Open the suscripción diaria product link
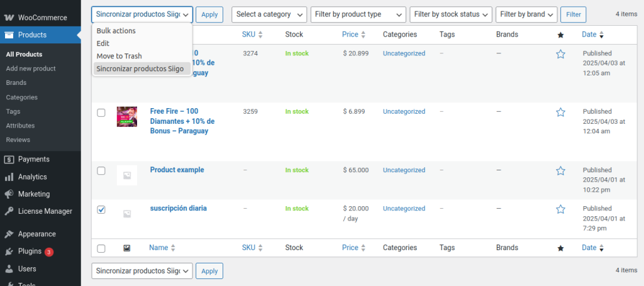Screen dimensions: 644x286 coord(178,209)
